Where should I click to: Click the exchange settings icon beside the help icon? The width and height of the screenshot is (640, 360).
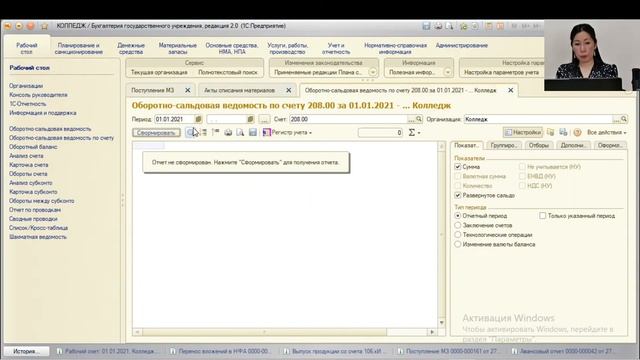pyautogui.click(x=563, y=132)
